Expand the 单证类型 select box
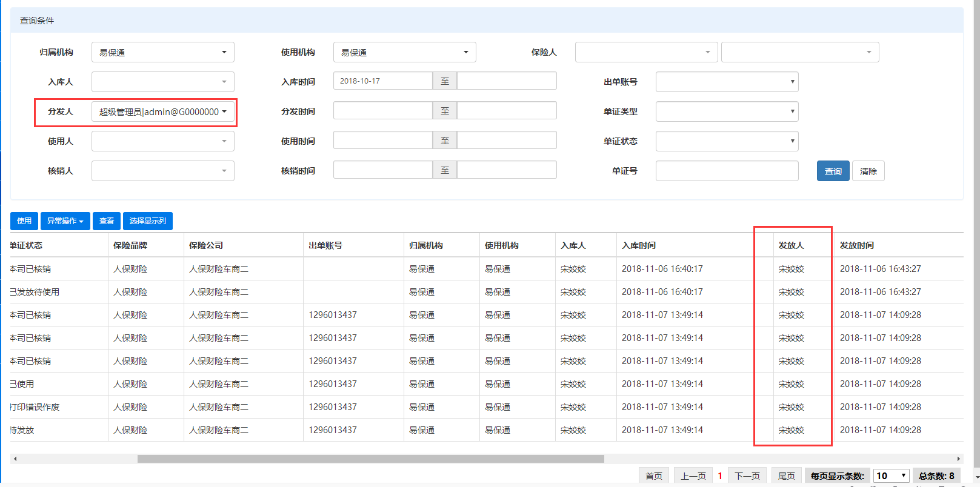980x487 pixels. pos(727,111)
